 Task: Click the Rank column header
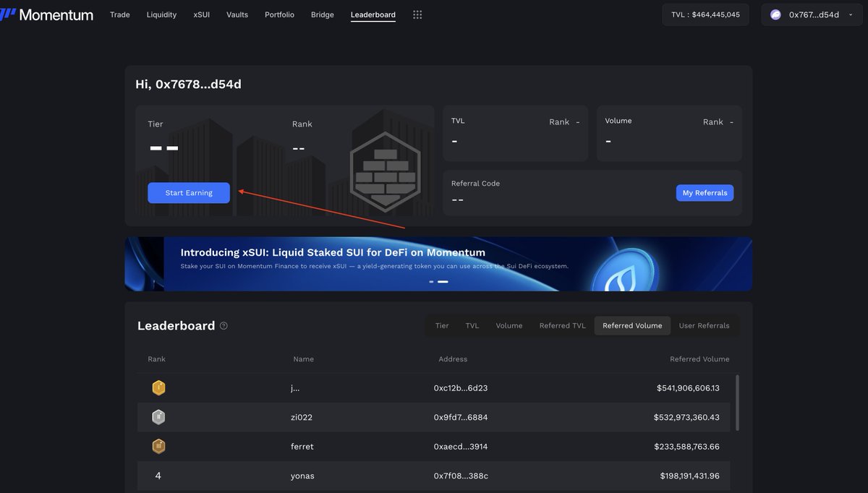(x=156, y=359)
